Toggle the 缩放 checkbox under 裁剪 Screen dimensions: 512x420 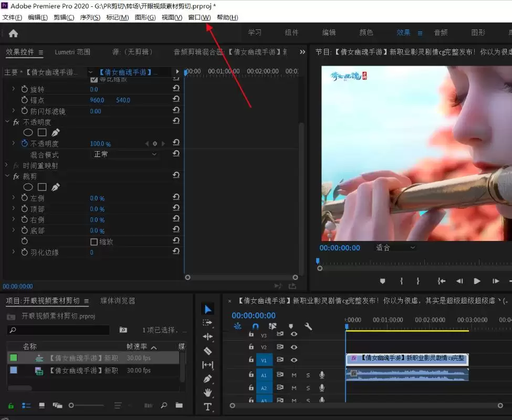pos(94,242)
